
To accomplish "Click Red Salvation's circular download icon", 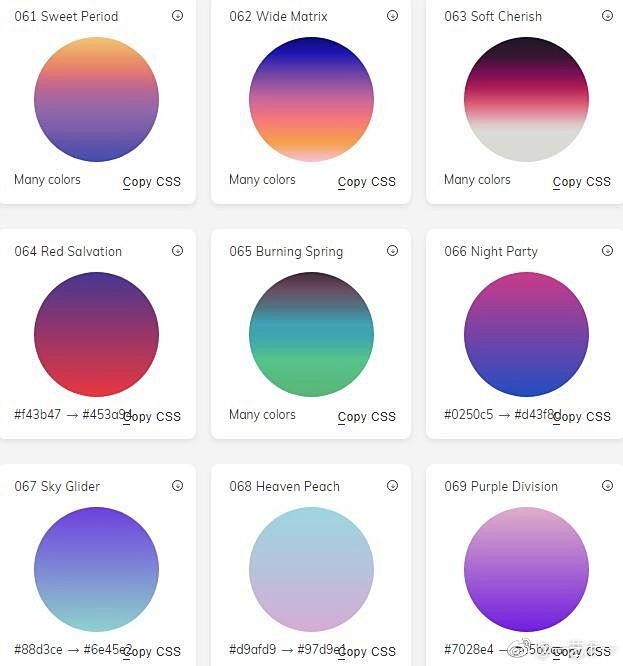I will [x=177, y=251].
